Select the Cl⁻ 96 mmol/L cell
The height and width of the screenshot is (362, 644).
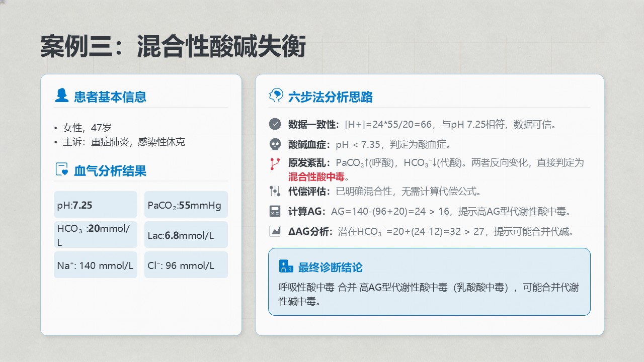point(186,265)
